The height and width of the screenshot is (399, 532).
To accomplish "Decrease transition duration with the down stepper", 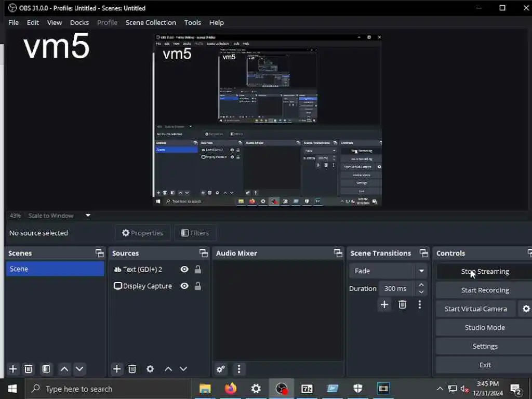I will [421, 292].
